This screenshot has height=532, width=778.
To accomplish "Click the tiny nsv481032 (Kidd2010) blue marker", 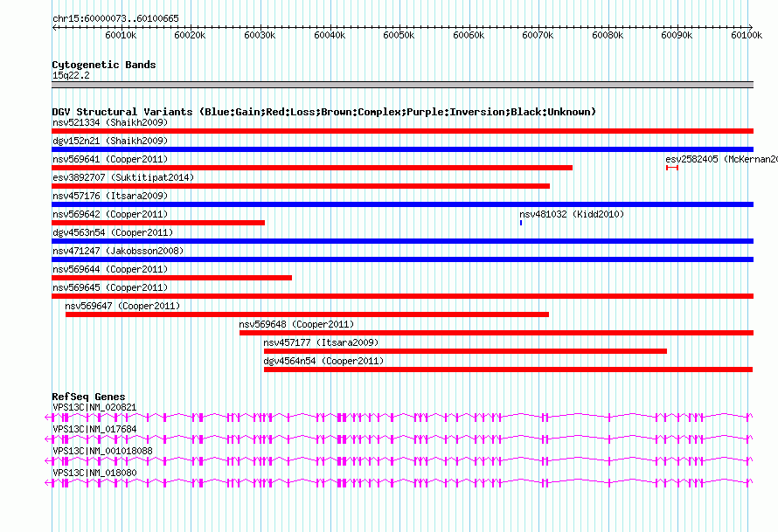I will (521, 223).
